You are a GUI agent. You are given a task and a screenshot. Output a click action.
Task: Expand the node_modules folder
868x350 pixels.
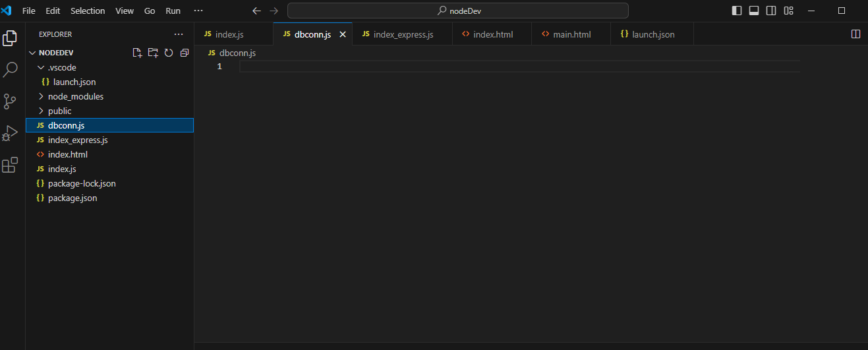[109, 96]
